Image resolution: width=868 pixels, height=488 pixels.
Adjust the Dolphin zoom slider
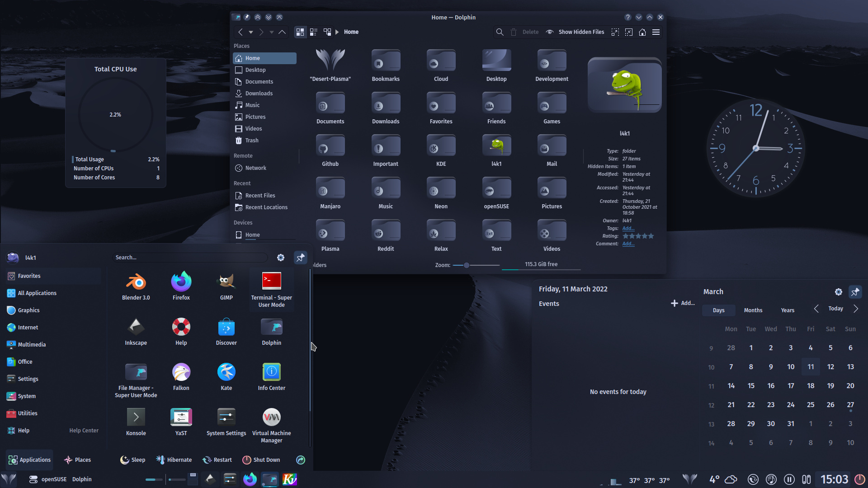click(x=476, y=265)
